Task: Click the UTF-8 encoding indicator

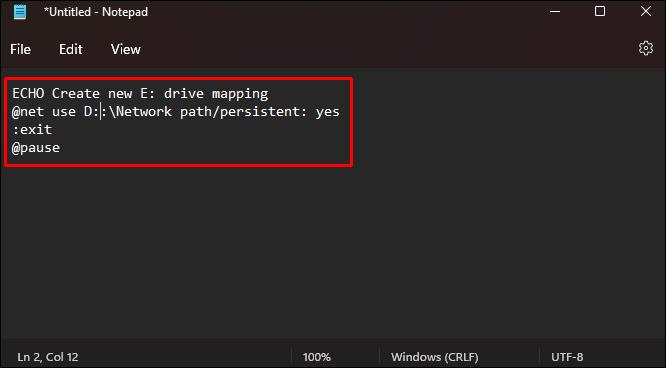Action: 567,357
